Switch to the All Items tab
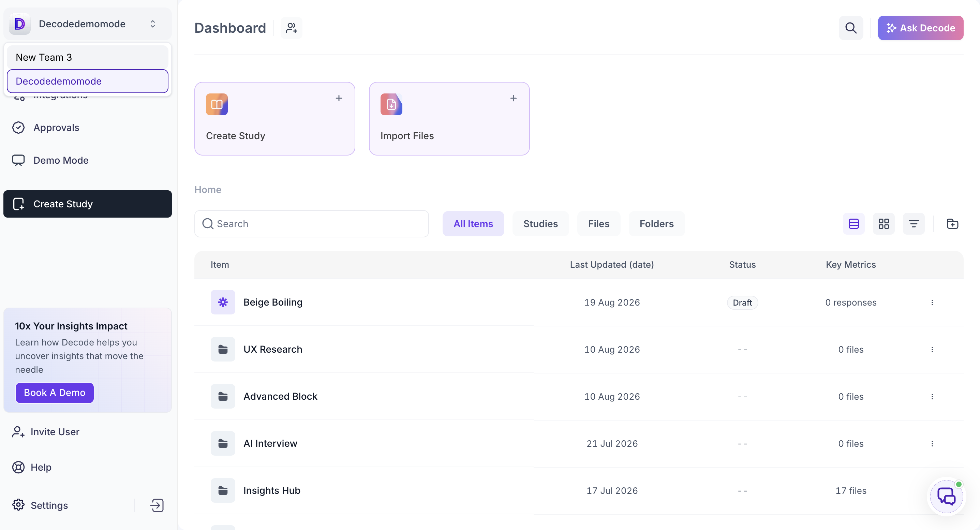This screenshot has height=530, width=980. (x=473, y=224)
